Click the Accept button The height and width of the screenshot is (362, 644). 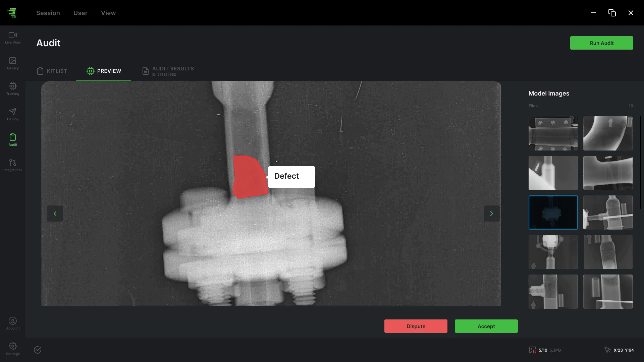[486, 326]
